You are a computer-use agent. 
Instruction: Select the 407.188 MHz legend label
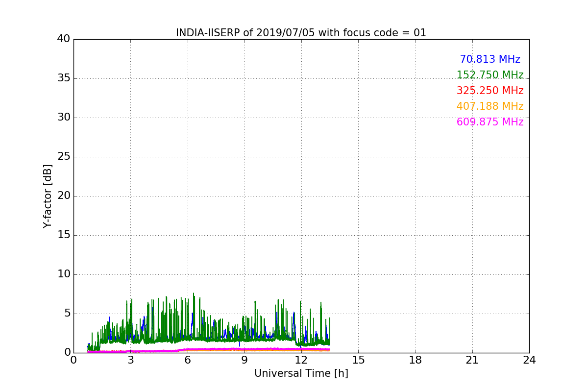[490, 106]
